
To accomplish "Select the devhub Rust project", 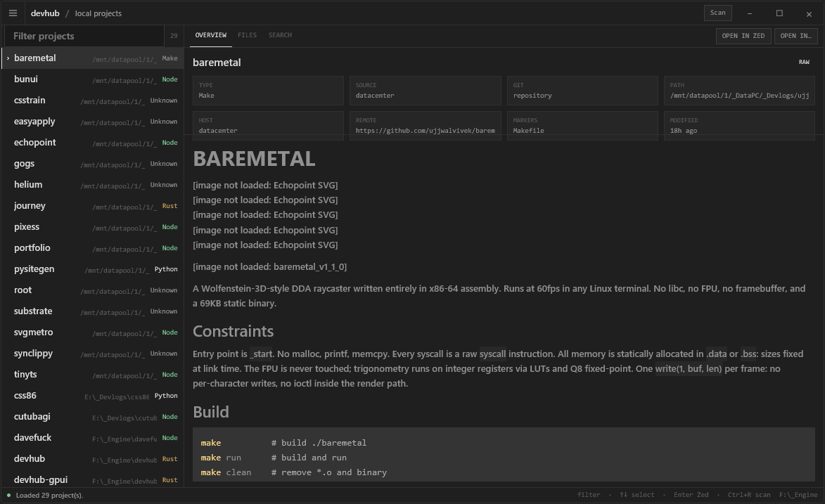I will click(x=93, y=458).
